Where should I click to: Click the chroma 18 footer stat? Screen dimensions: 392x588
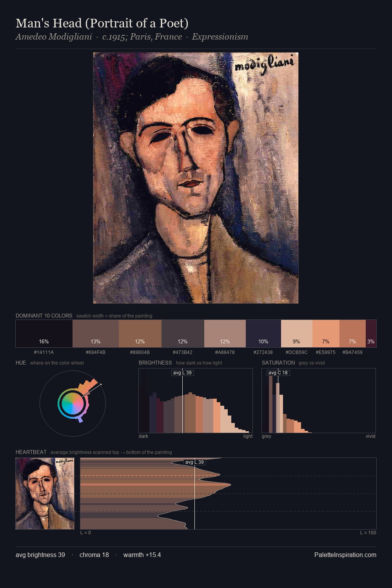(x=94, y=555)
